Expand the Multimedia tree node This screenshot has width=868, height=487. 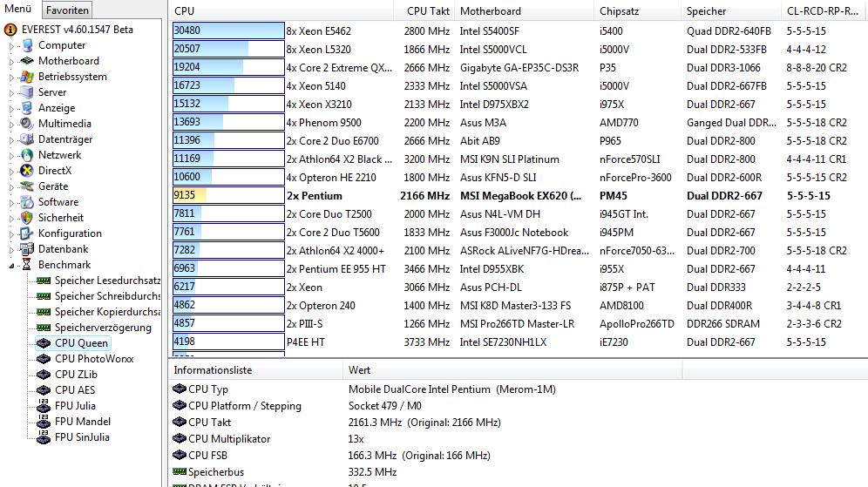[x=11, y=125]
